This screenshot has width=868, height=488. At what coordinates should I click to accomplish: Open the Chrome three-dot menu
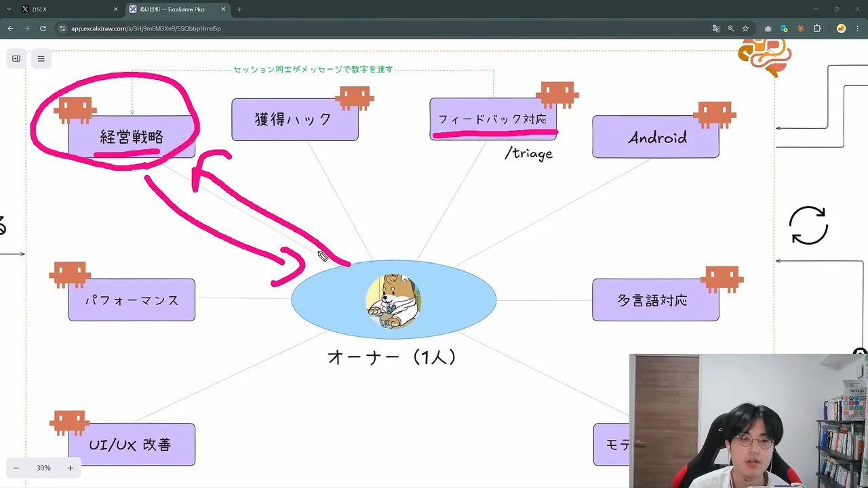[x=858, y=28]
